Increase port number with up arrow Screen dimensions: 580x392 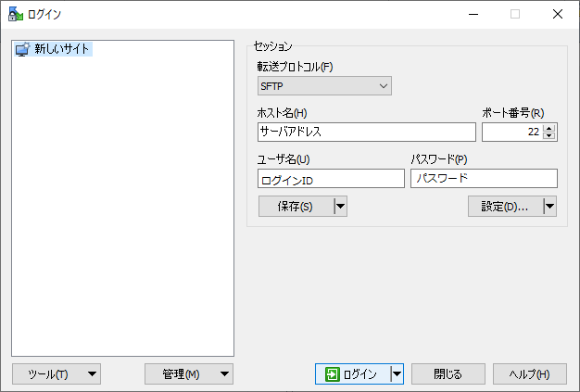point(549,128)
